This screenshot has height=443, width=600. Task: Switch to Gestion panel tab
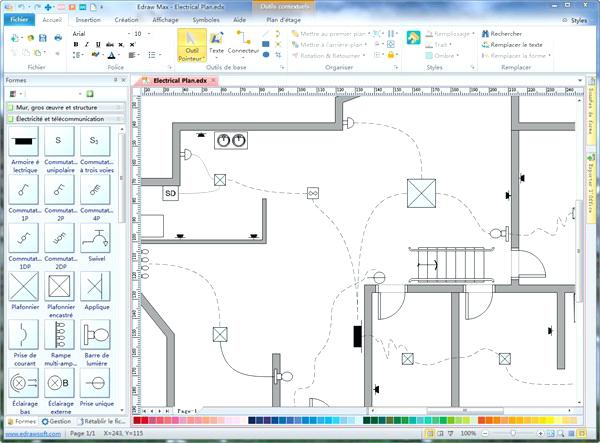57,421
